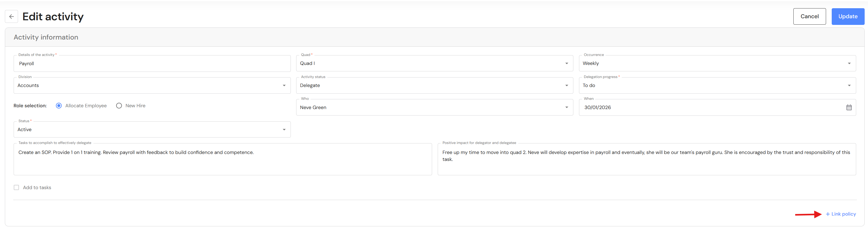This screenshot has width=868, height=232.
Task: Click the Division dropdown arrow
Action: [284, 86]
